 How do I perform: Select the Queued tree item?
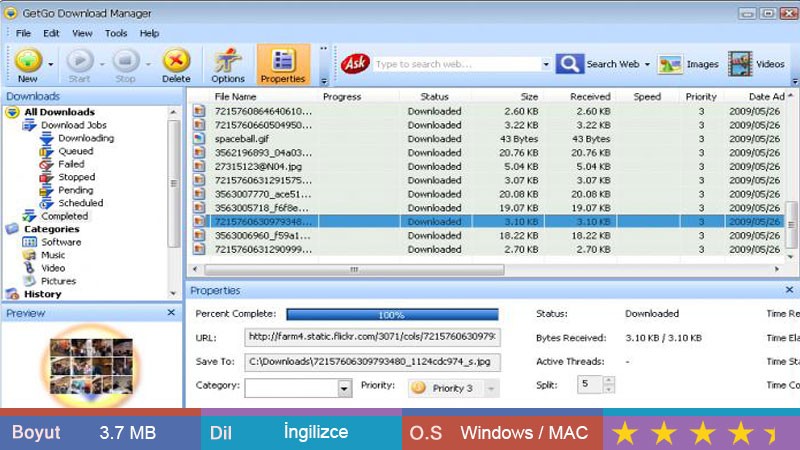76,151
